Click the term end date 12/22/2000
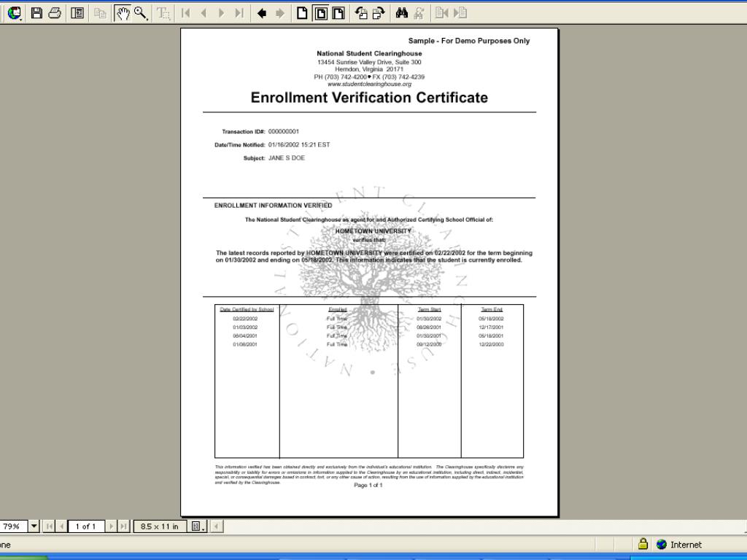Viewport: 747px width, 560px height. click(x=491, y=344)
